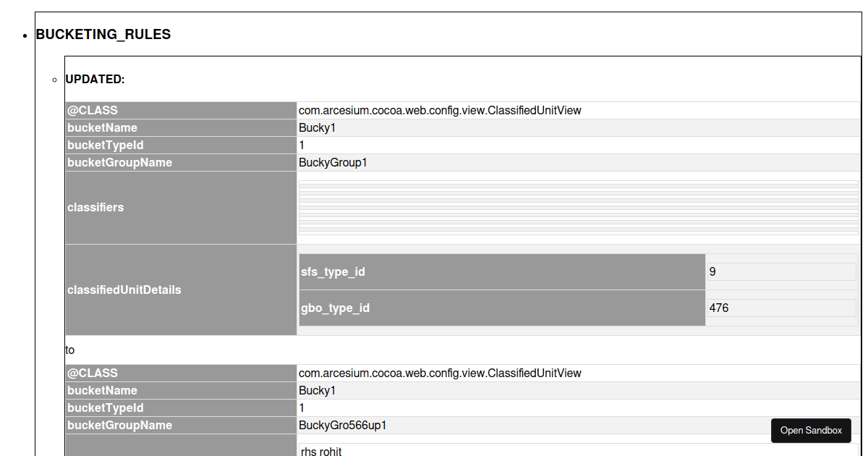This screenshot has width=868, height=456.
Task: Select the ClassifiedUnitView class value
Action: (439, 110)
